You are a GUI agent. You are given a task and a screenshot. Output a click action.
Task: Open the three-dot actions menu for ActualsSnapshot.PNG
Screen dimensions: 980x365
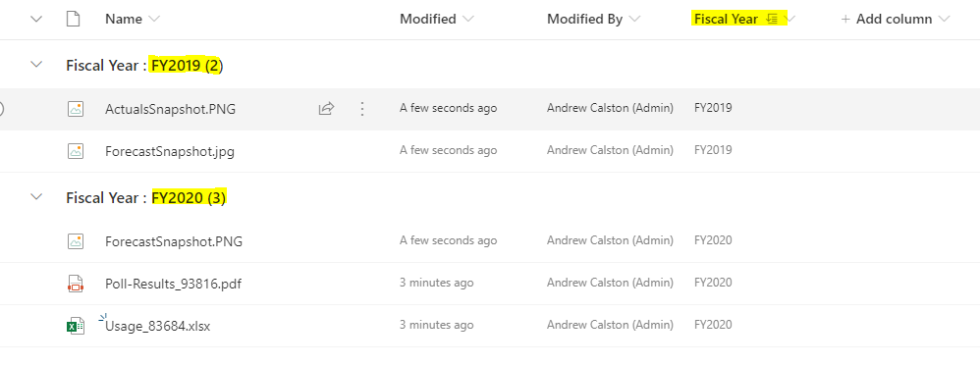click(362, 109)
